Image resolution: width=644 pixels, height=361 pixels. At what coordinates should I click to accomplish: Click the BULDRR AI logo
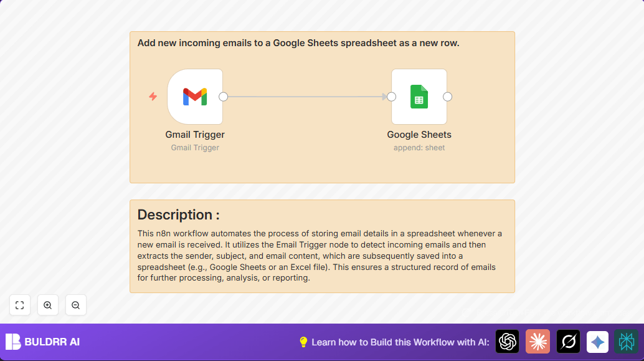(x=43, y=342)
